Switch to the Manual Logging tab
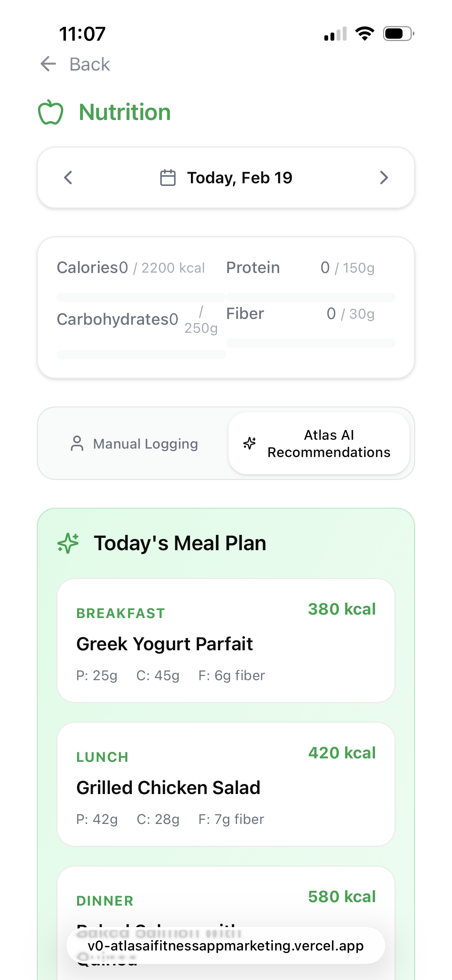The image size is (452, 980). 134,444
